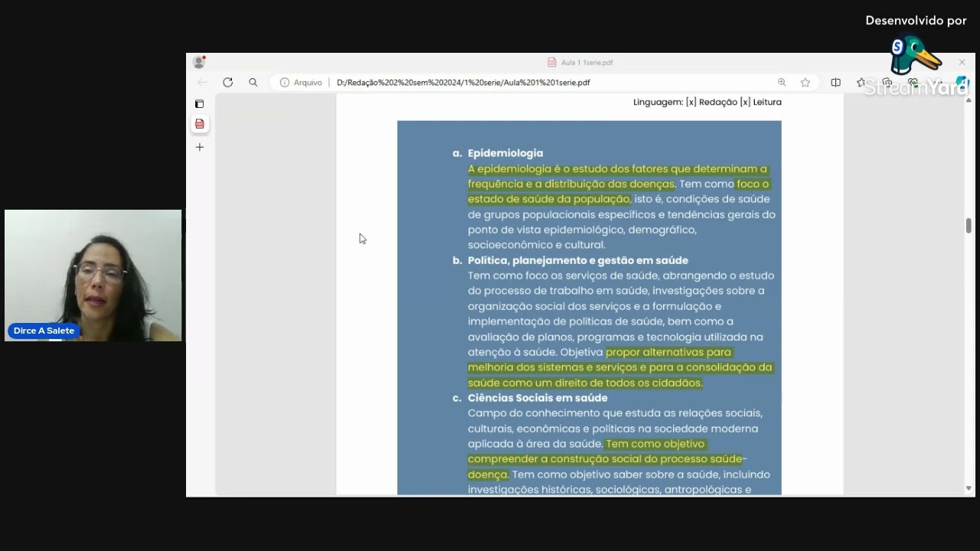Click highlighted text 'Tem como objetivo'

point(655,444)
